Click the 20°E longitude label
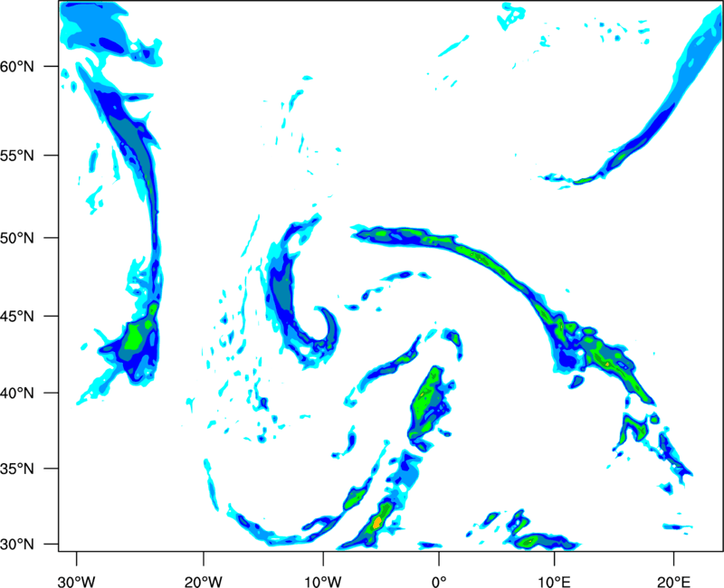This screenshot has height=588, width=724. pyautogui.click(x=673, y=583)
